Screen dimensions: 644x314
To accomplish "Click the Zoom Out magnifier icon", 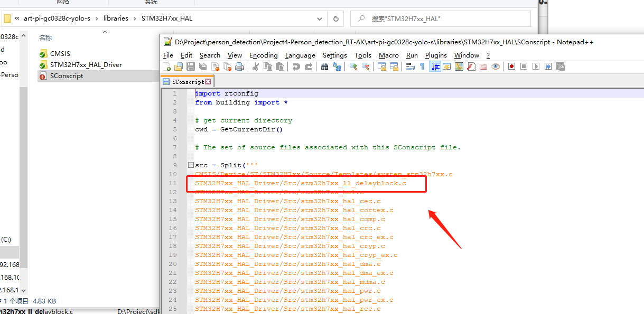I will click(365, 66).
